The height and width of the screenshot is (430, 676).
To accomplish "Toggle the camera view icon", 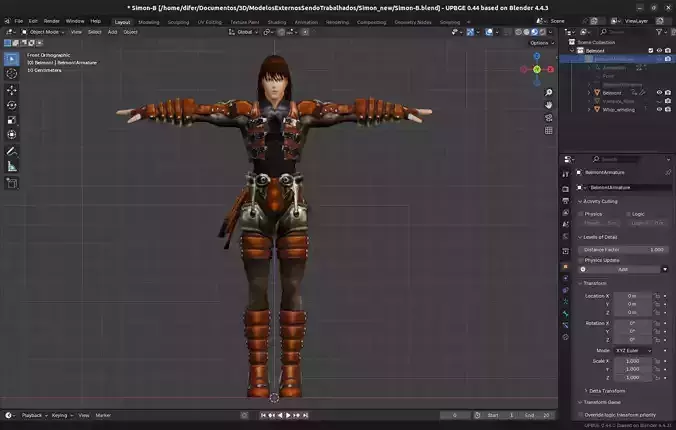I will click(x=549, y=118).
